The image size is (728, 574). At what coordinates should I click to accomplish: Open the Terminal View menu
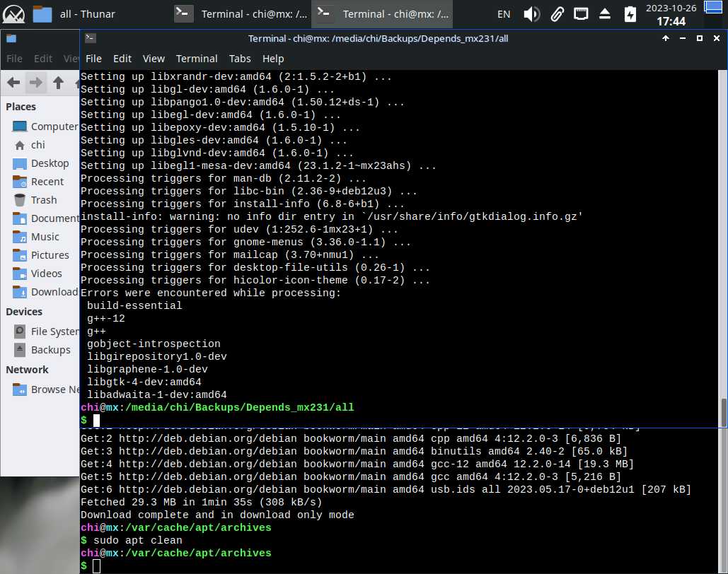pos(154,59)
